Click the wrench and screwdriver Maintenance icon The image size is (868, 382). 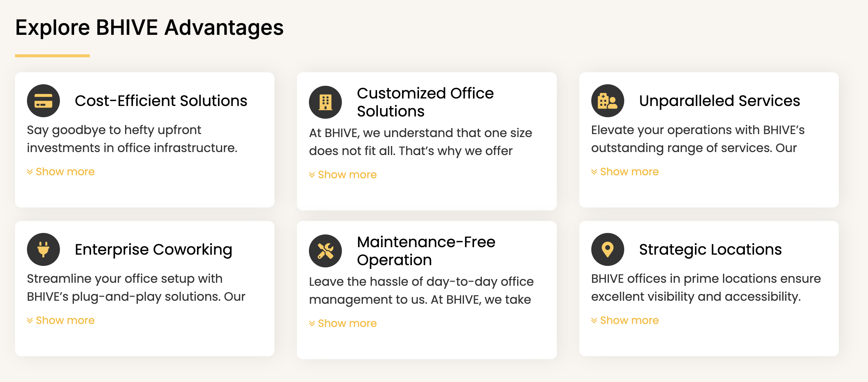click(325, 251)
